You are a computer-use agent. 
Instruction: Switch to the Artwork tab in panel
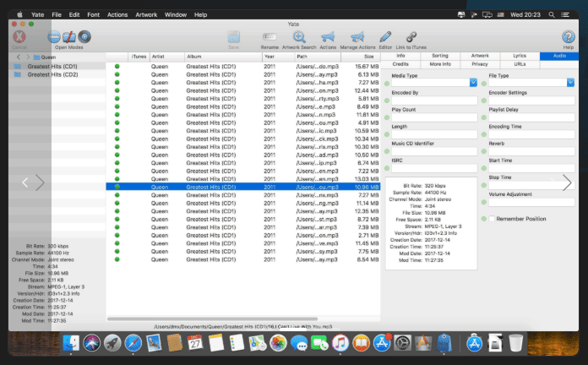(480, 56)
